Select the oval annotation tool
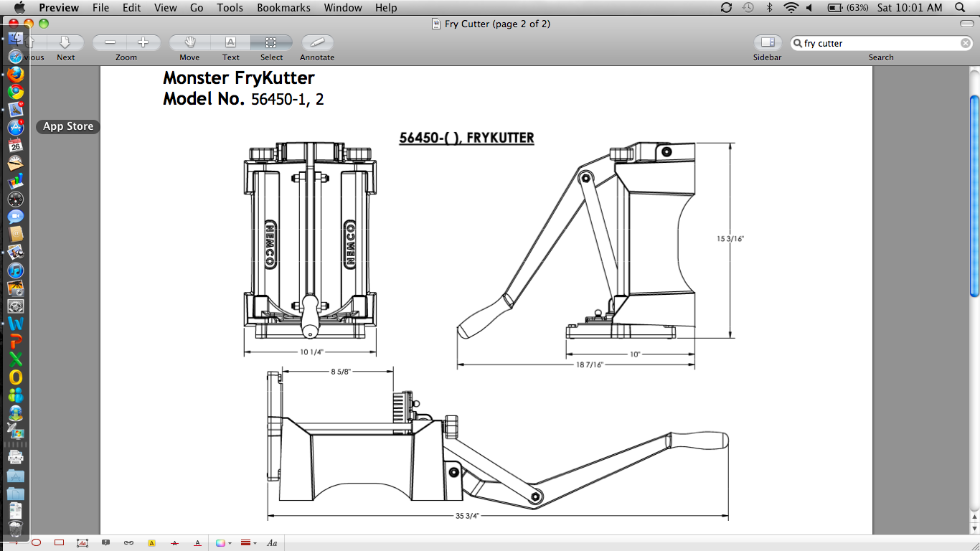980x551 pixels. click(36, 543)
